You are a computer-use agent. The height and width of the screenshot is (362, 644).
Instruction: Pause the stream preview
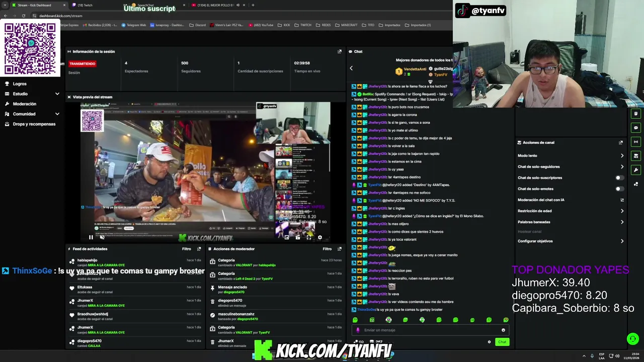[91, 237]
